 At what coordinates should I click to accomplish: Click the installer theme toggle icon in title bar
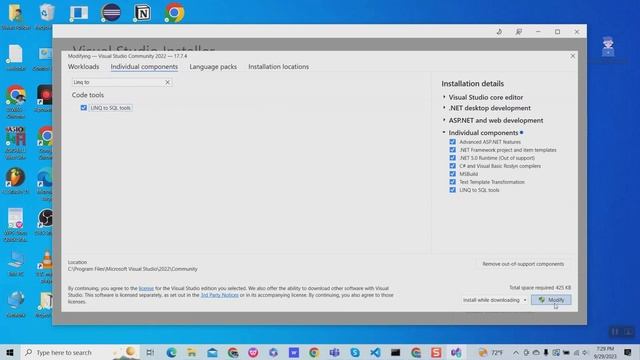point(499,31)
